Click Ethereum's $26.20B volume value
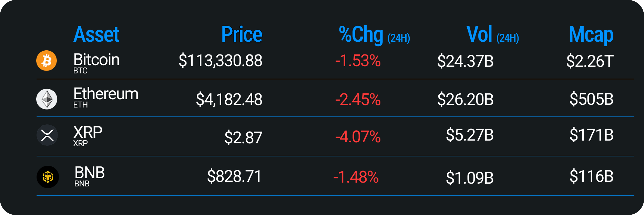This screenshot has height=215, width=644. (465, 100)
